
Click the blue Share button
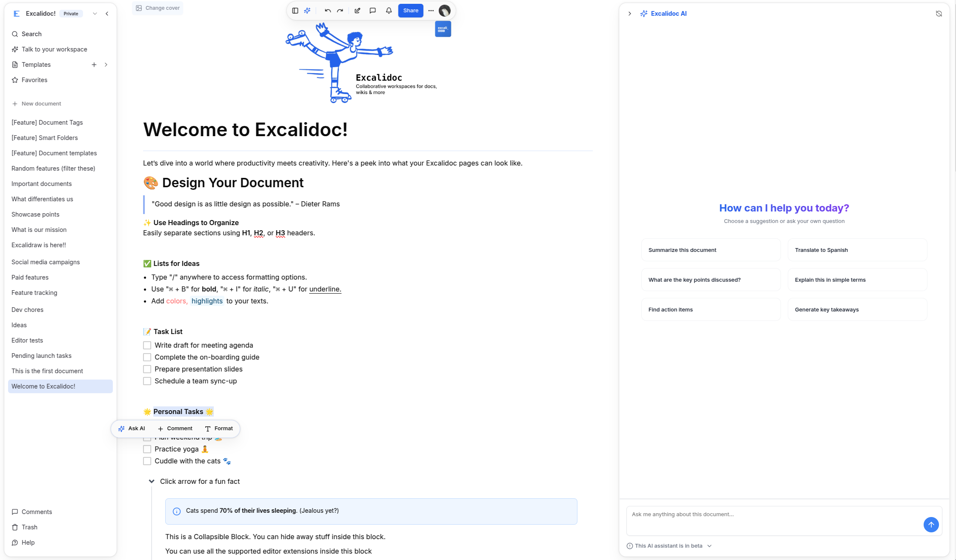coord(410,11)
